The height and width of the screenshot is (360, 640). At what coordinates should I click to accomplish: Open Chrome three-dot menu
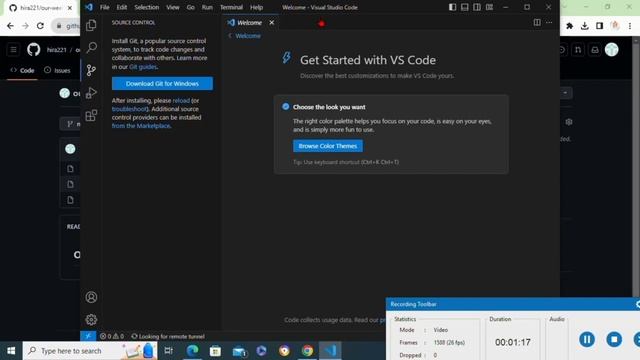click(x=630, y=26)
